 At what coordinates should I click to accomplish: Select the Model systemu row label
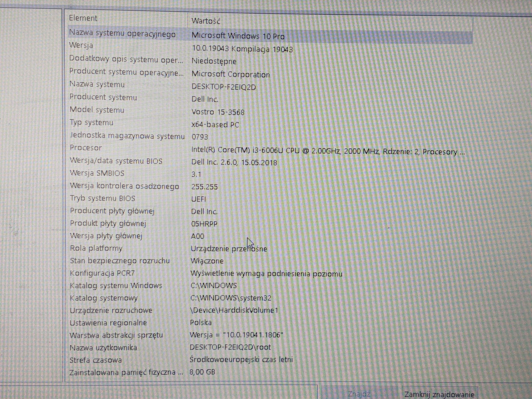point(97,110)
